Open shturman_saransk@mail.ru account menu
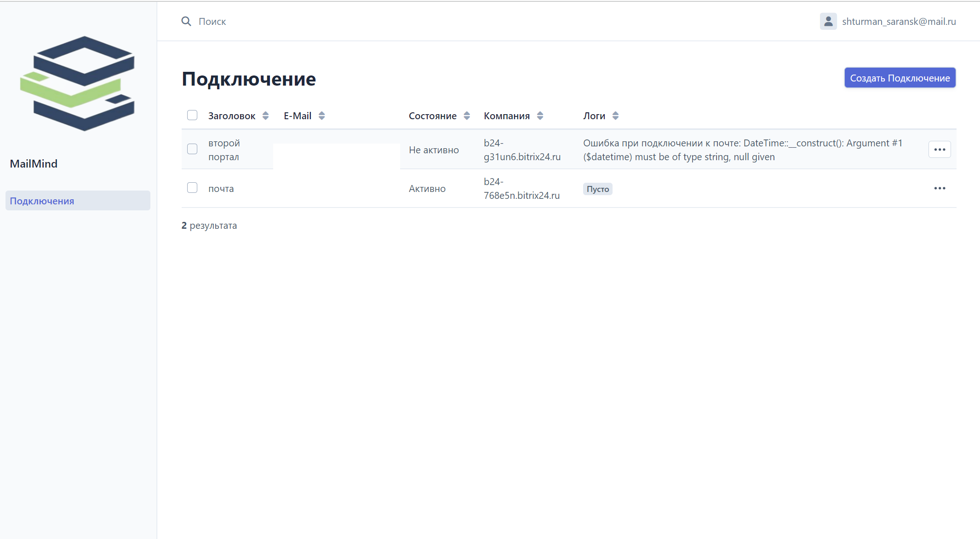Viewport: 980px width, 539px height. 899,22
